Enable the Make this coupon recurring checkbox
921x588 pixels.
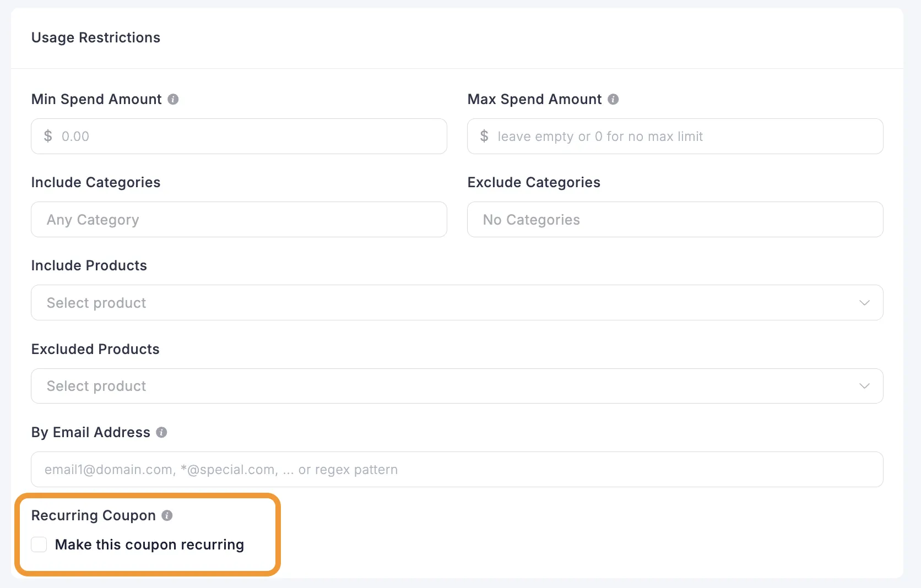coord(39,545)
